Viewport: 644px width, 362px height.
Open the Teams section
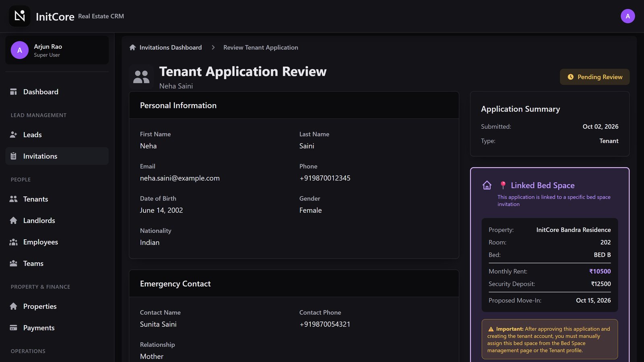[x=57, y=263]
